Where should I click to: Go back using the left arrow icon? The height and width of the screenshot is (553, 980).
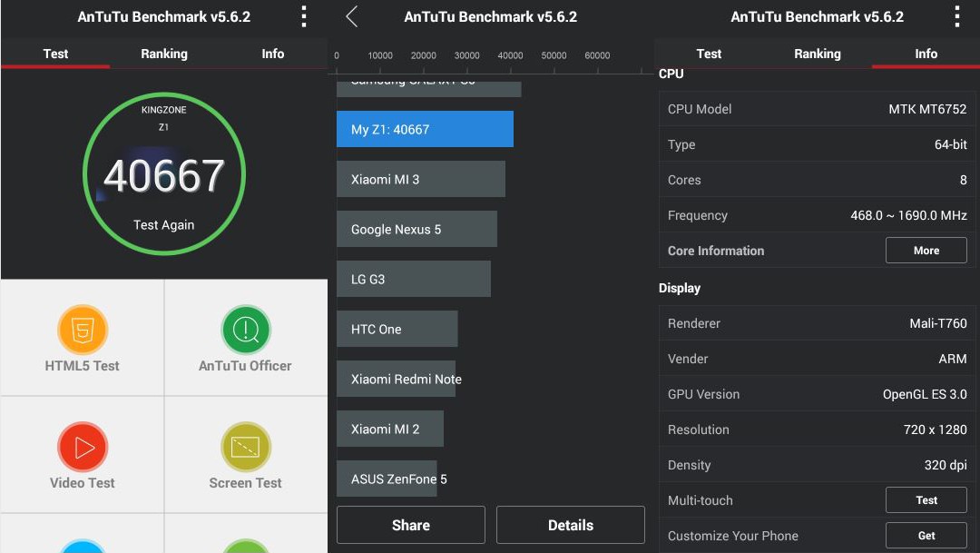click(352, 17)
